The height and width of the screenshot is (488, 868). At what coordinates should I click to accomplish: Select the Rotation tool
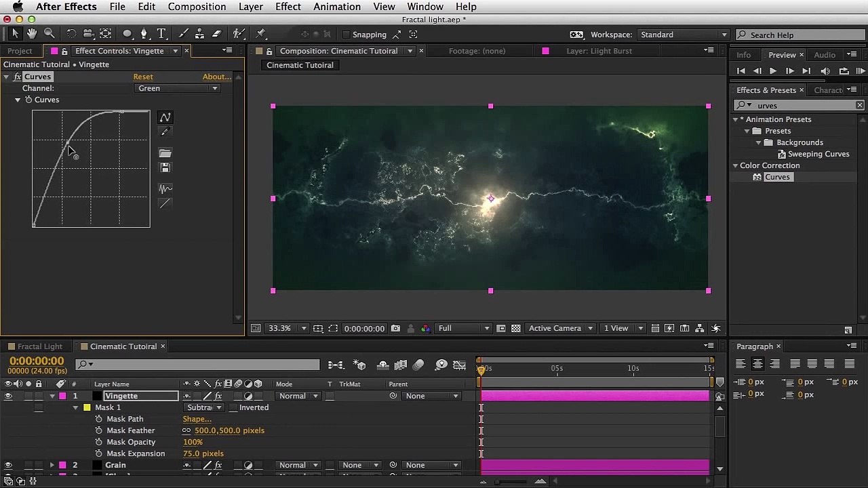[71, 33]
